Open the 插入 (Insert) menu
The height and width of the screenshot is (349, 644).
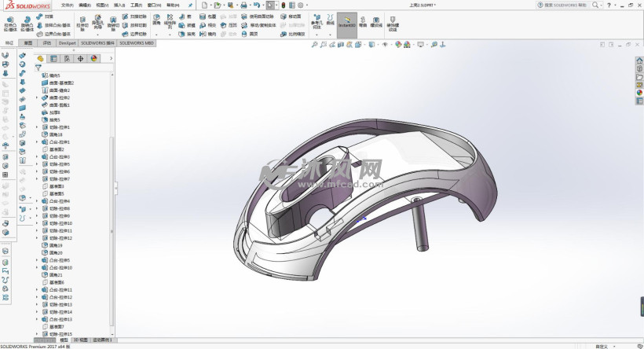tap(119, 6)
